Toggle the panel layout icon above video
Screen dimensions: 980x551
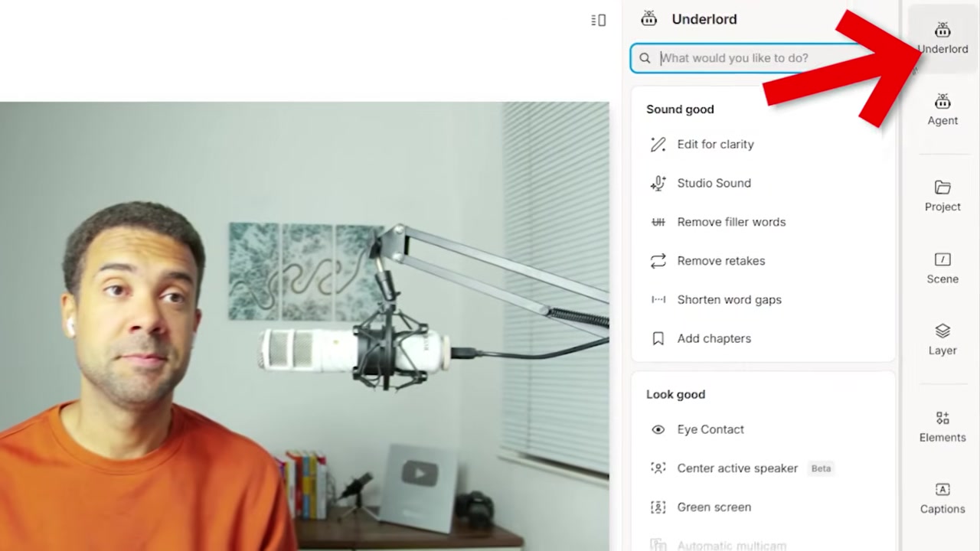[599, 20]
